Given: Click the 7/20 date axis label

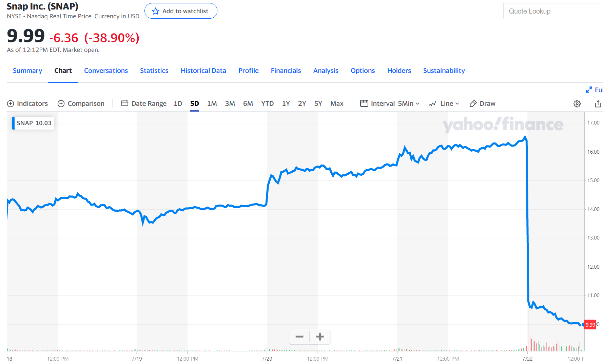Looking at the screenshot, I should [267, 359].
